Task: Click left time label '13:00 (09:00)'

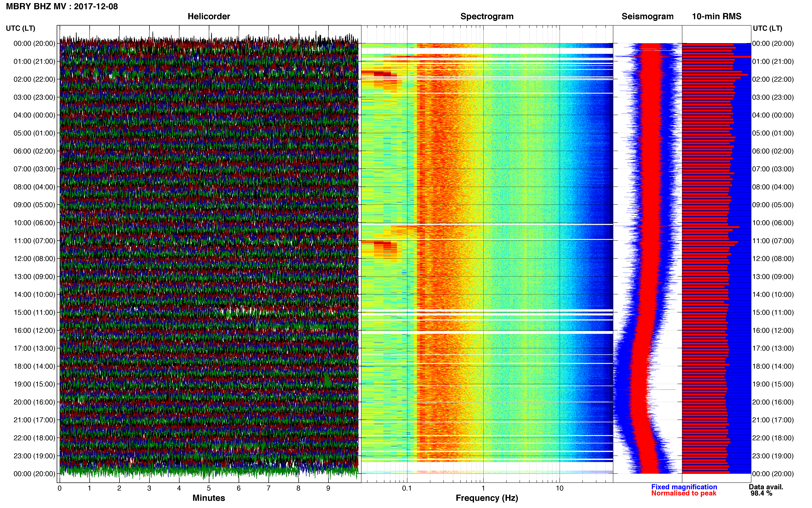Action: (x=34, y=277)
